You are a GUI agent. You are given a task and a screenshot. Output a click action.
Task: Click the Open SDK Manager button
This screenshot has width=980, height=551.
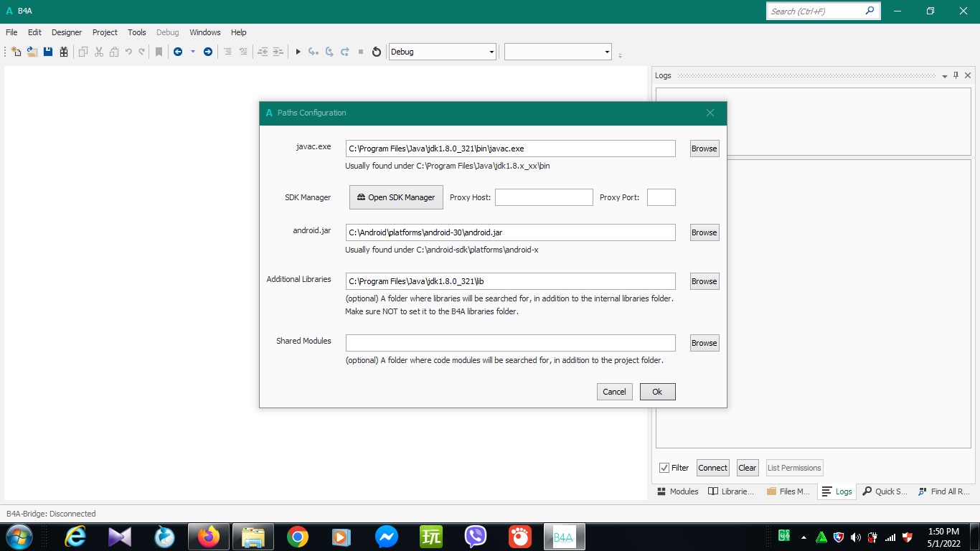(396, 197)
